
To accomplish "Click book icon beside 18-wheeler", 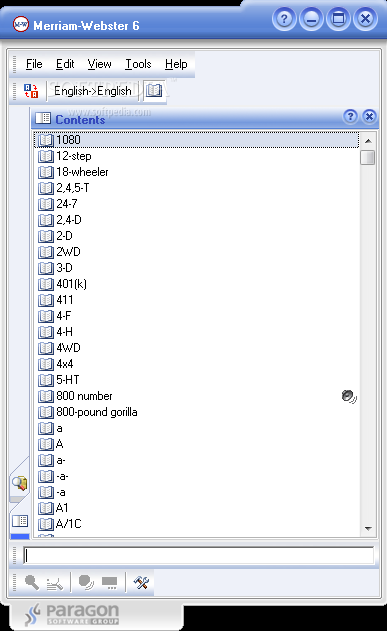I will (46, 172).
